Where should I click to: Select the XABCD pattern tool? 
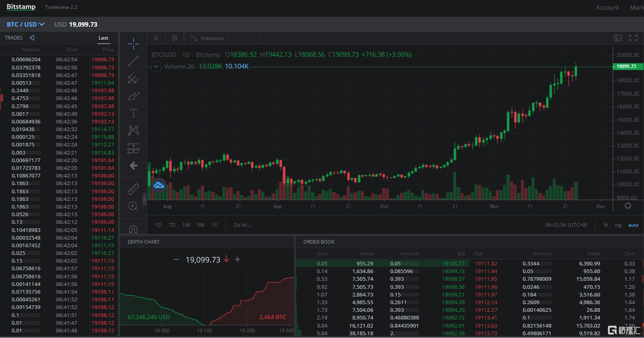point(133,130)
